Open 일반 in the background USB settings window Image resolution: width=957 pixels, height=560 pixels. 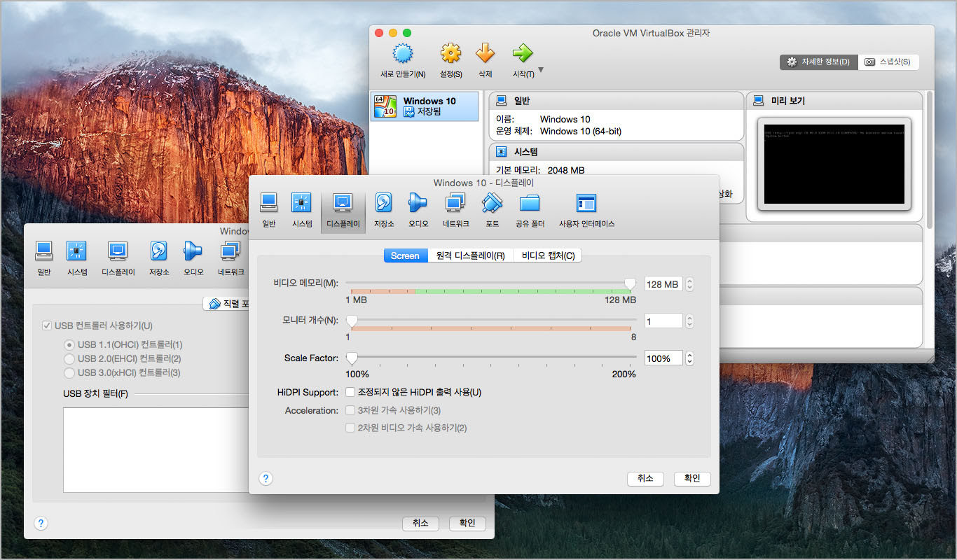click(x=44, y=258)
